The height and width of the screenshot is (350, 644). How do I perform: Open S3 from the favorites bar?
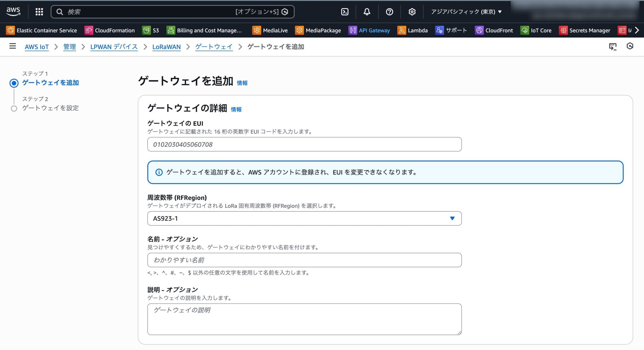151,30
